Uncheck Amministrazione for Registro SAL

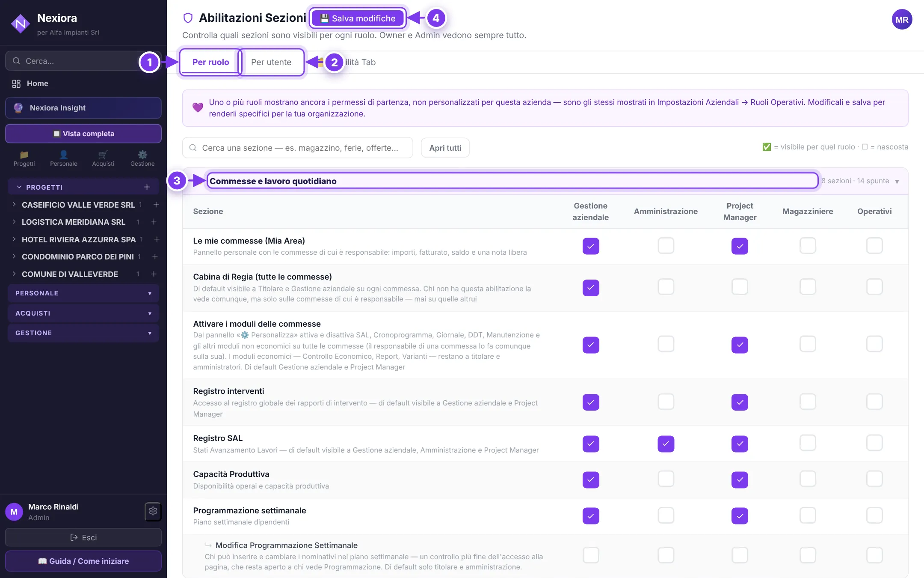pos(666,444)
